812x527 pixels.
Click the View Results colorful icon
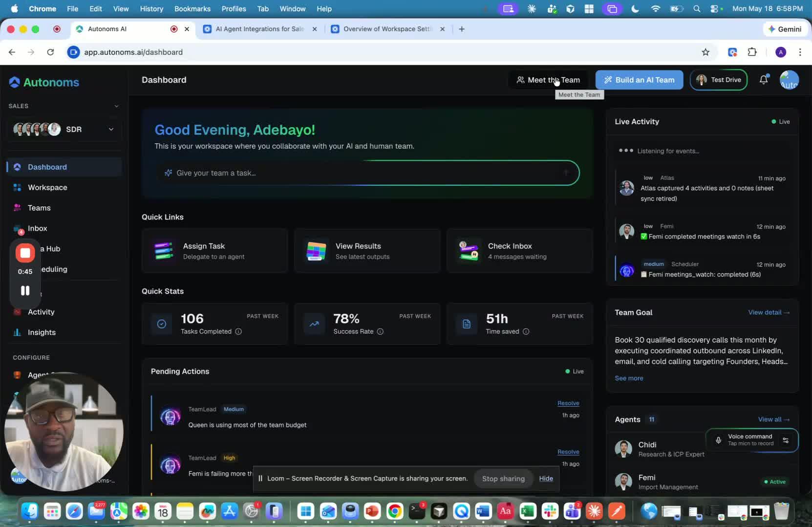click(x=316, y=251)
